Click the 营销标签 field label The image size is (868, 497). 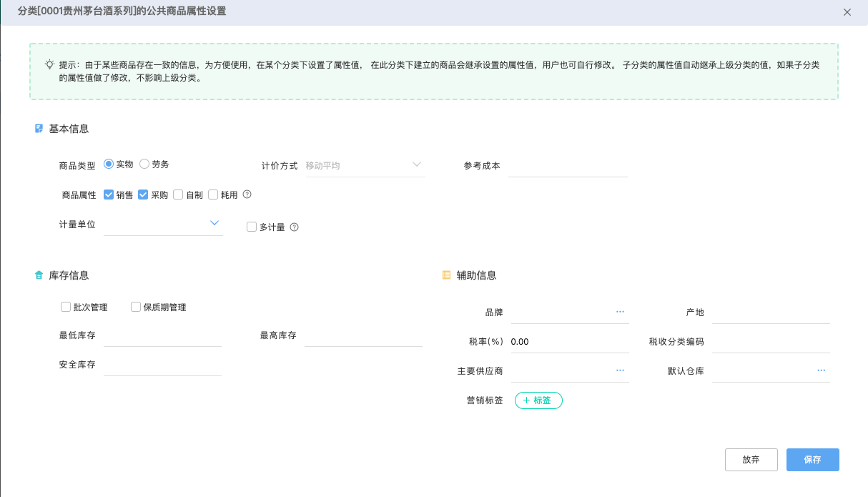[x=485, y=400]
